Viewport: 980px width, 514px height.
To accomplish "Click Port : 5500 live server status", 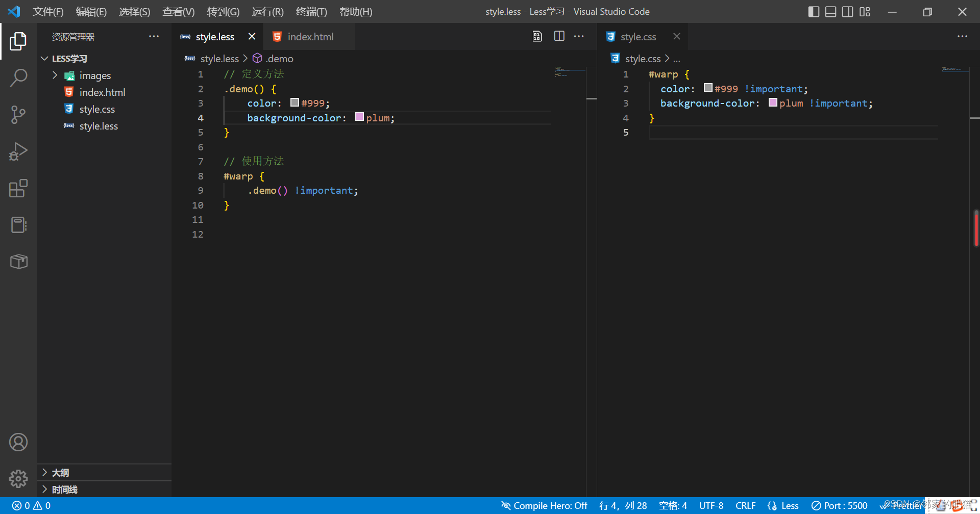I will tap(839, 505).
